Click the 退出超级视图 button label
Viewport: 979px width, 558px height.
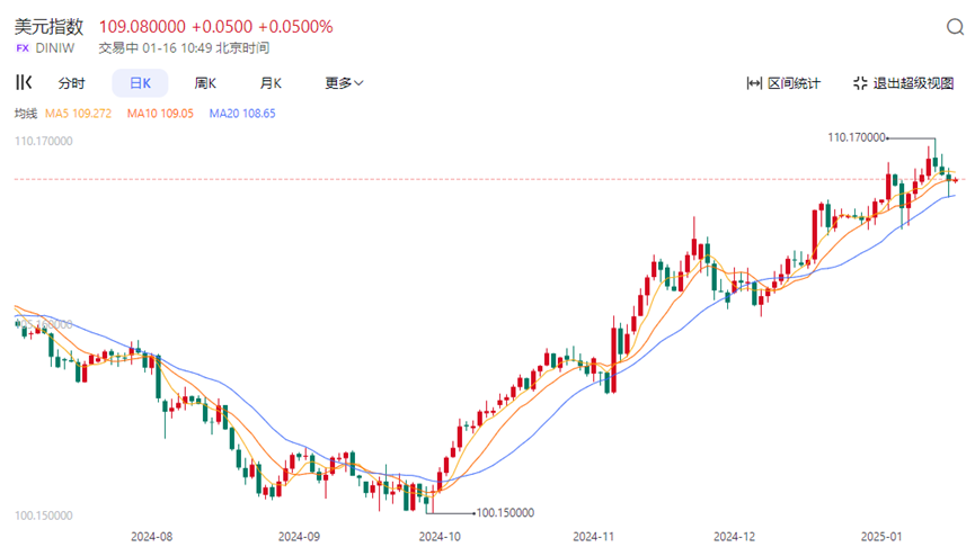pos(913,83)
